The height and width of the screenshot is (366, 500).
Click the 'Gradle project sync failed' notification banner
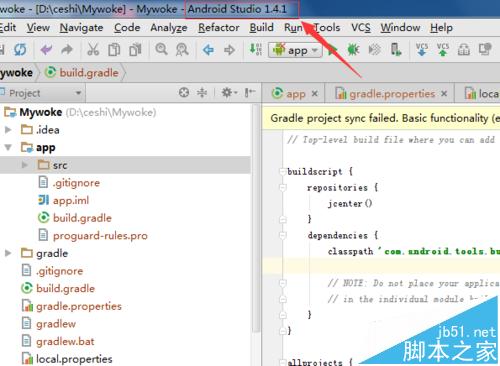[381, 118]
